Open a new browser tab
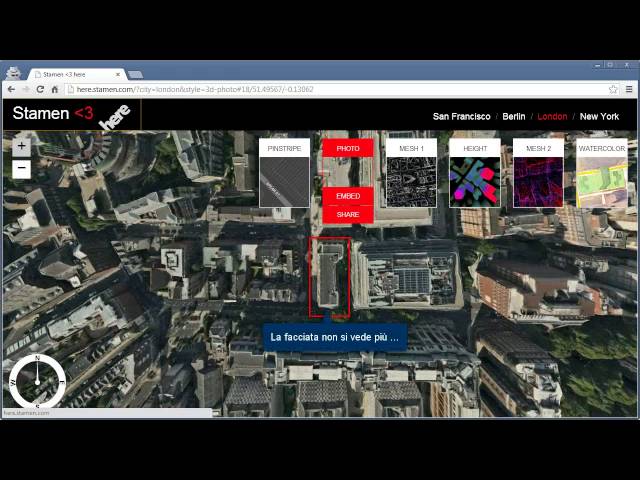The height and width of the screenshot is (480, 640). tap(135, 74)
